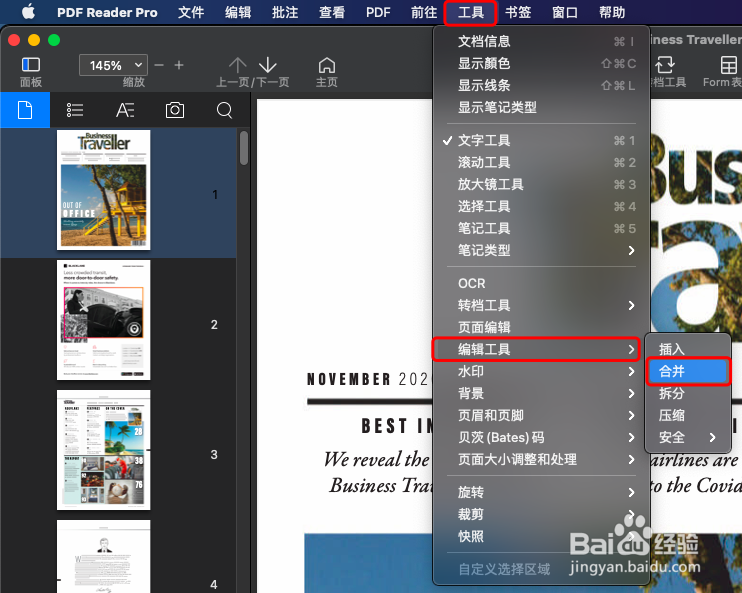
Task: Select 选择工具 in the menu
Action: pyautogui.click(x=541, y=206)
